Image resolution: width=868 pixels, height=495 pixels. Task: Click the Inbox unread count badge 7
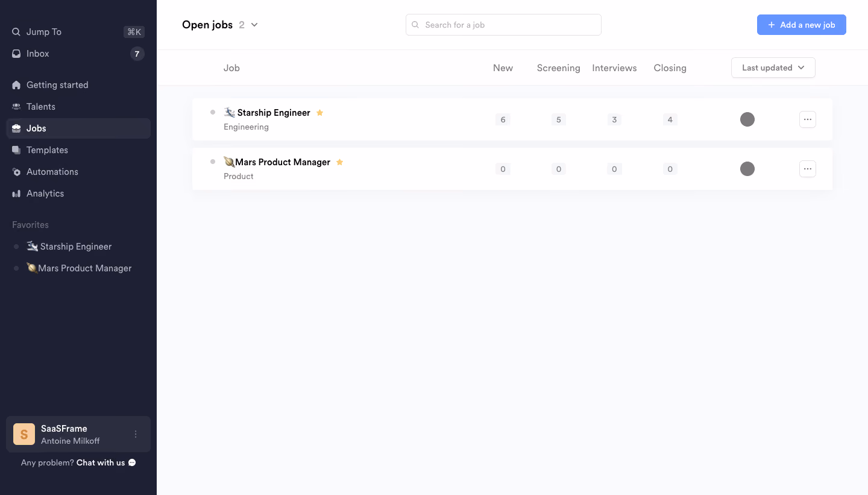pyautogui.click(x=137, y=54)
